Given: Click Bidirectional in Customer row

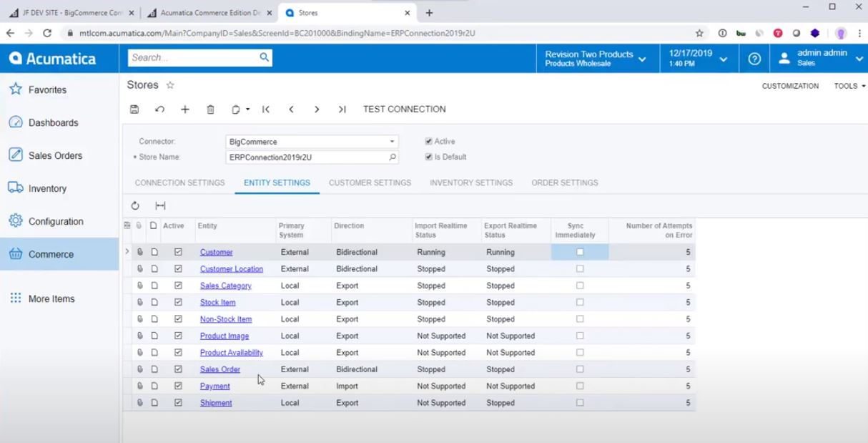Looking at the screenshot, I should [356, 252].
